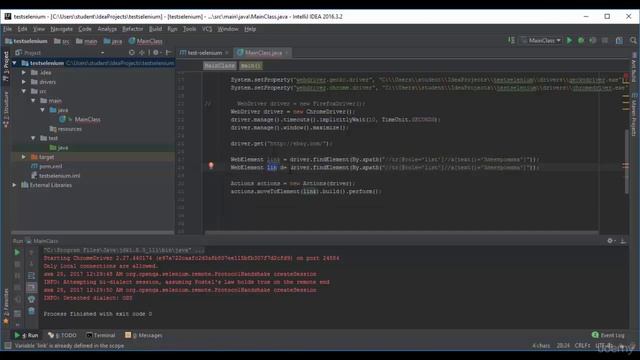Click src in navigation bar
This screenshot has width=640, height=360.
62,41
